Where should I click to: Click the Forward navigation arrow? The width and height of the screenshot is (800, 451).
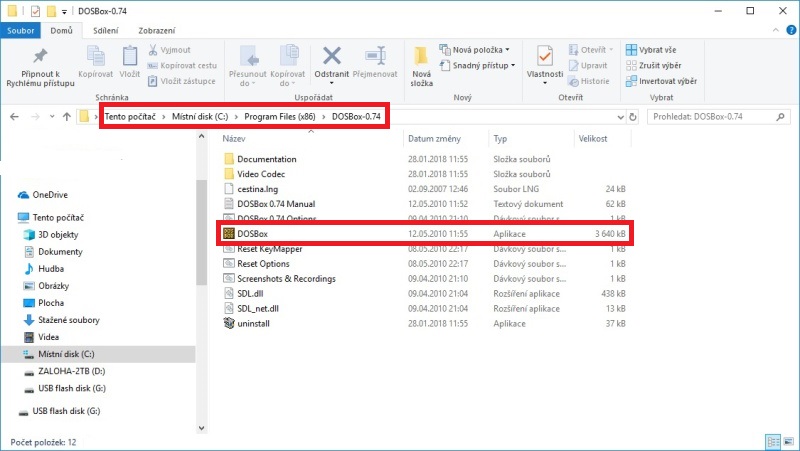pyautogui.click(x=35, y=117)
